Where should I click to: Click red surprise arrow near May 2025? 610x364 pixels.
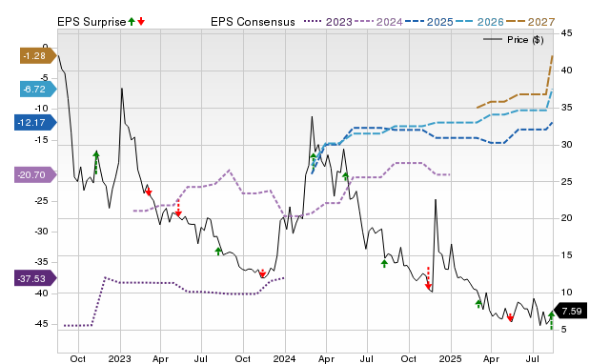tap(511, 317)
